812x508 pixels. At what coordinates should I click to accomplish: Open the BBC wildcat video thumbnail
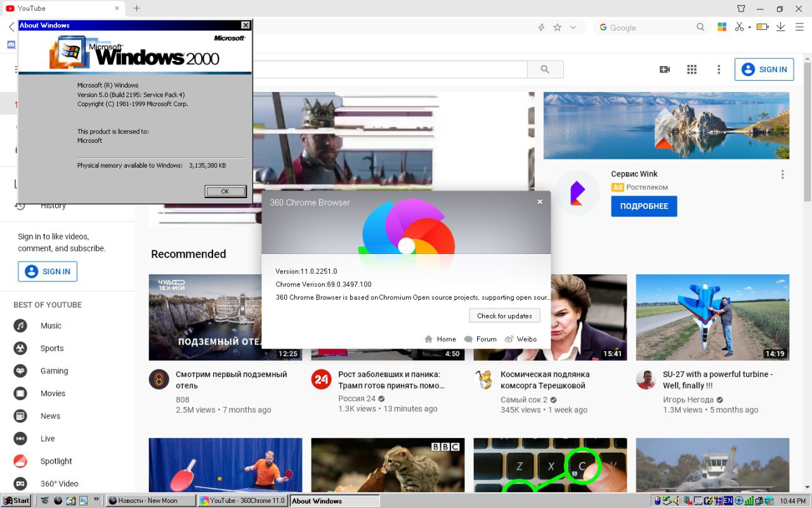(388, 465)
